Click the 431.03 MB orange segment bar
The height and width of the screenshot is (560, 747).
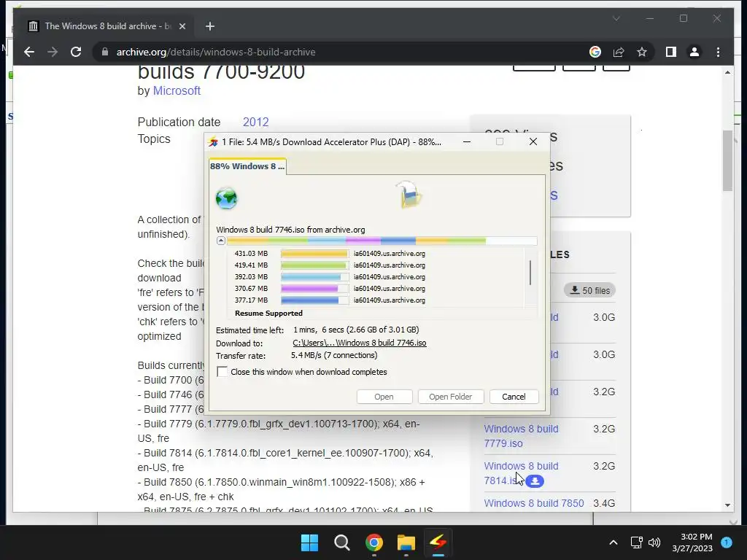tap(314, 254)
